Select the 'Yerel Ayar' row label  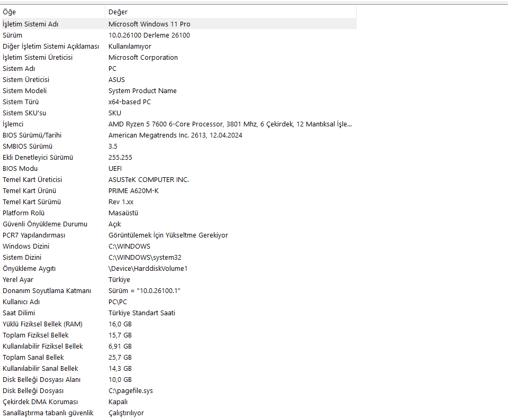[18, 280]
